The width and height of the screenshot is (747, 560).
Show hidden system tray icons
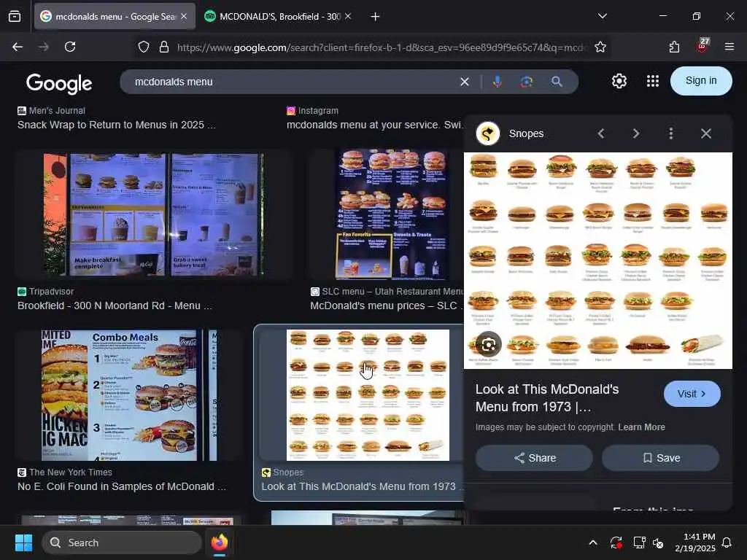pyautogui.click(x=593, y=542)
